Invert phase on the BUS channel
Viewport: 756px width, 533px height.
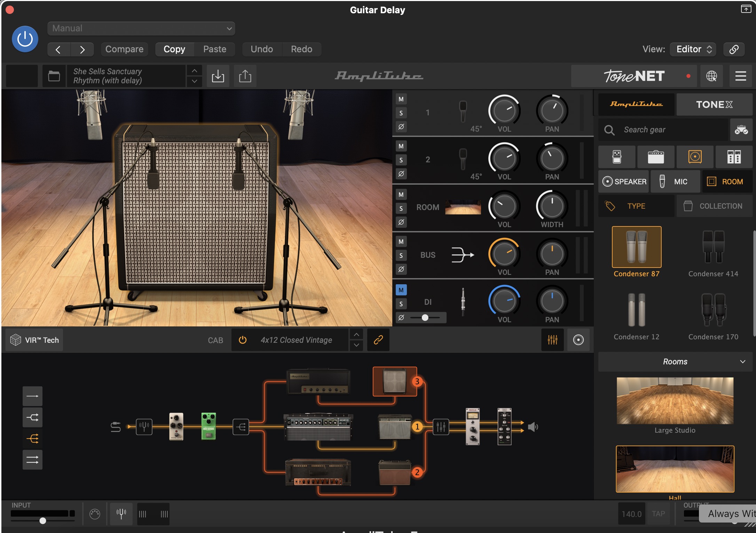click(401, 269)
